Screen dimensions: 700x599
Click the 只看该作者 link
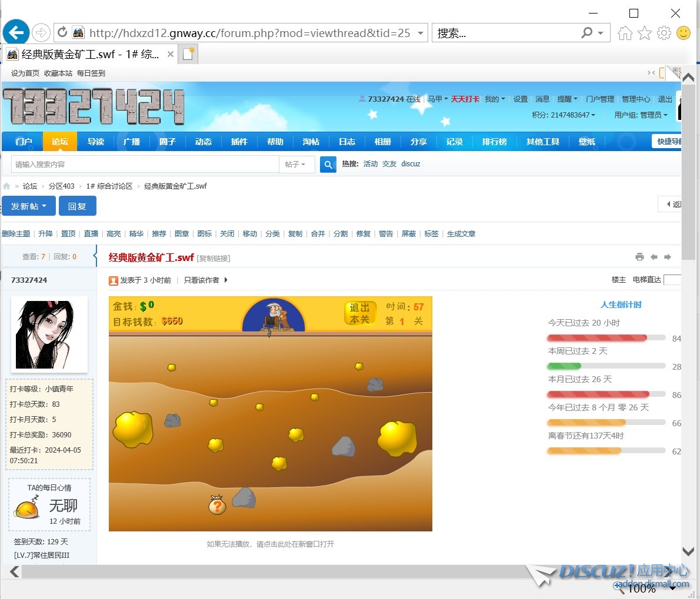201,280
